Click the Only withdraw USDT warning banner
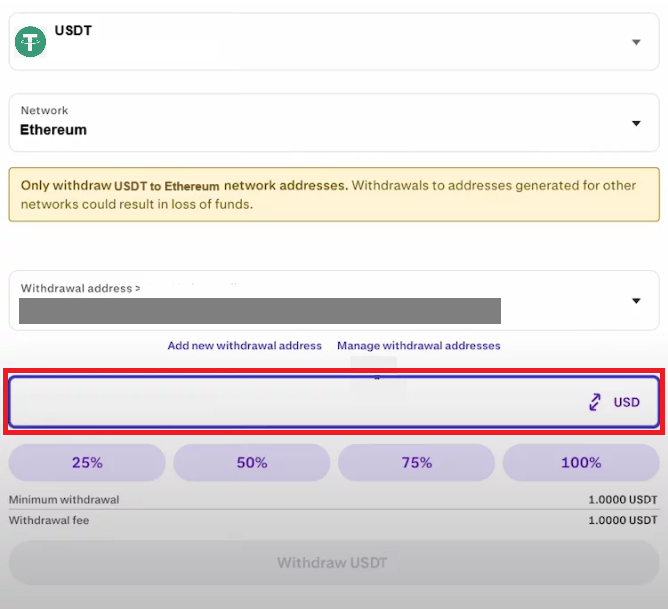This screenshot has width=668, height=609. [334, 195]
